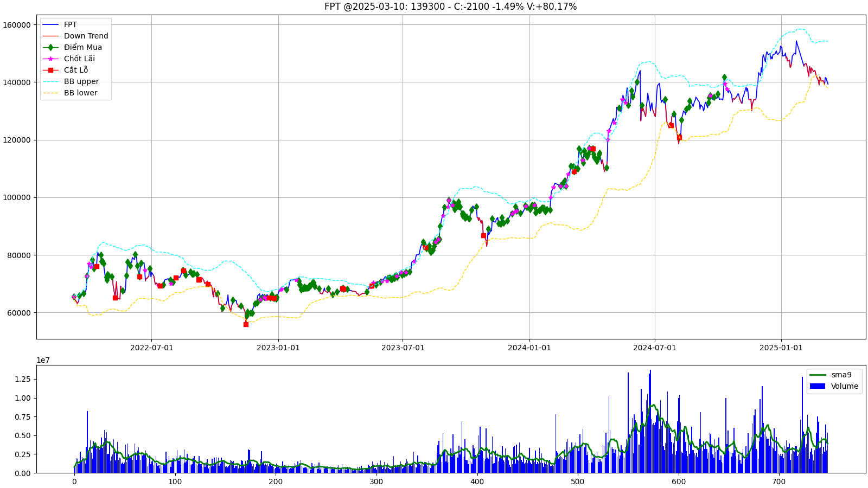Click the 2024-01-01 date axis label
The width and height of the screenshot is (868, 488).
[x=529, y=348]
